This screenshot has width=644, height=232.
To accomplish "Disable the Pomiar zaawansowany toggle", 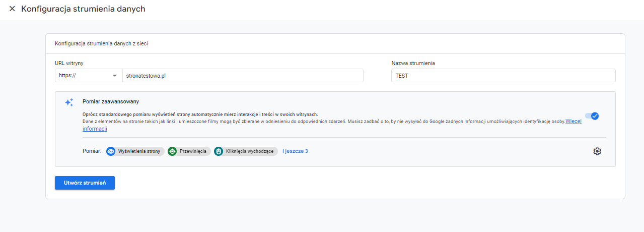I will pos(592,116).
